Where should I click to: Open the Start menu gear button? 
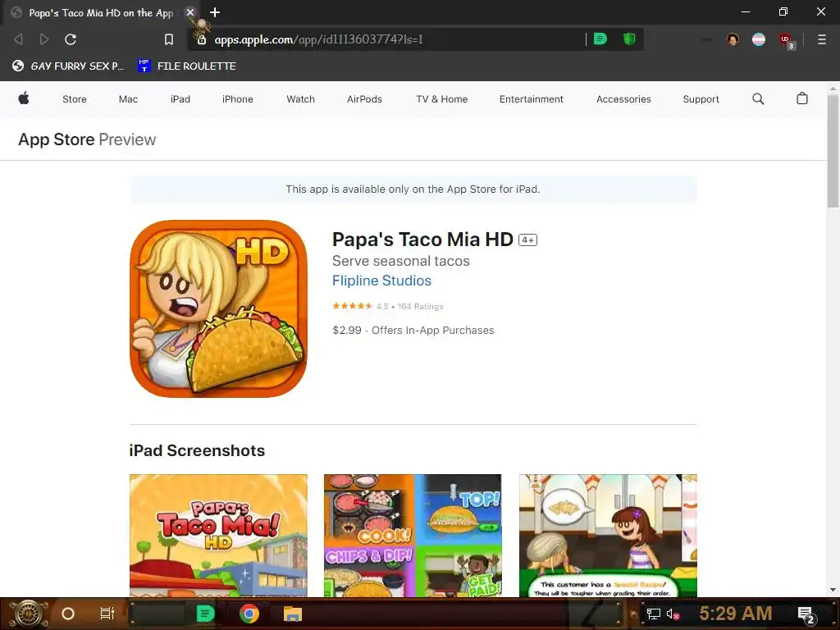[x=29, y=614]
